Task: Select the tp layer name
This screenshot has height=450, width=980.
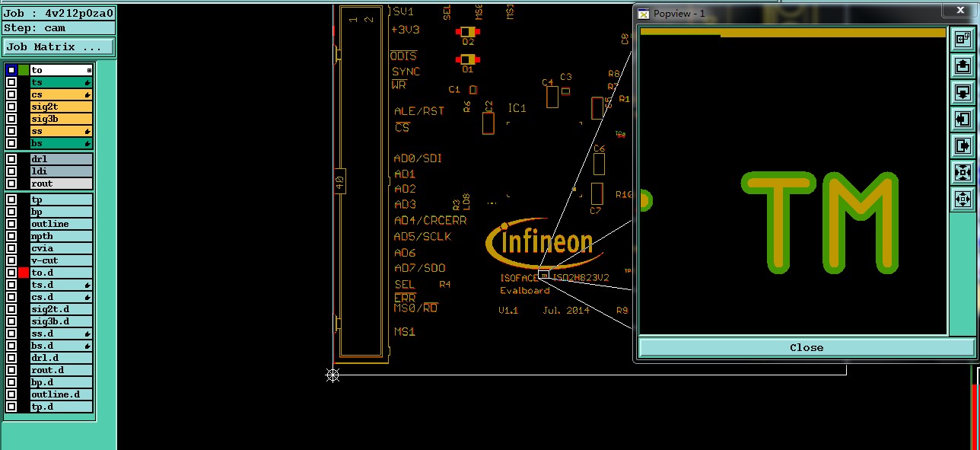Action: [x=61, y=199]
